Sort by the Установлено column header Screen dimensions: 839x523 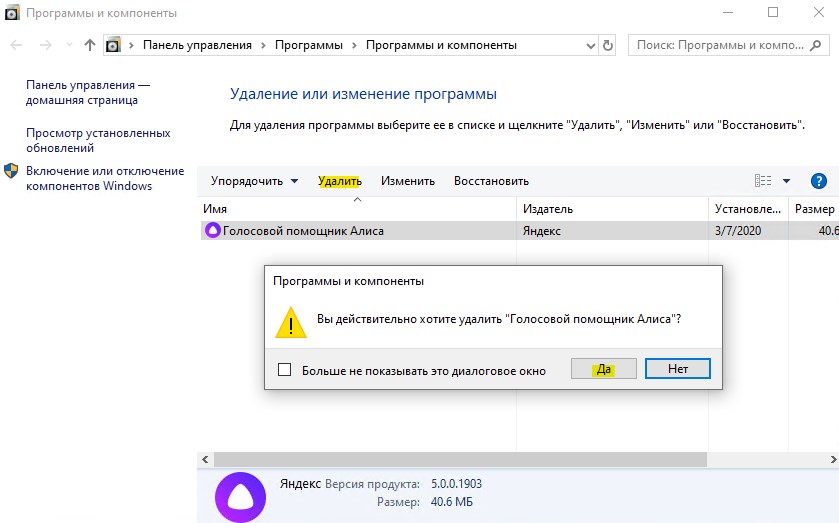(x=748, y=209)
